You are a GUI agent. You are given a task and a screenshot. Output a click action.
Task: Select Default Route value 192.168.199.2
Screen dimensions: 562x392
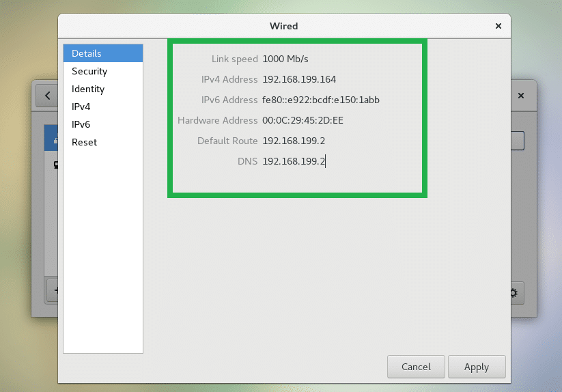pos(294,141)
